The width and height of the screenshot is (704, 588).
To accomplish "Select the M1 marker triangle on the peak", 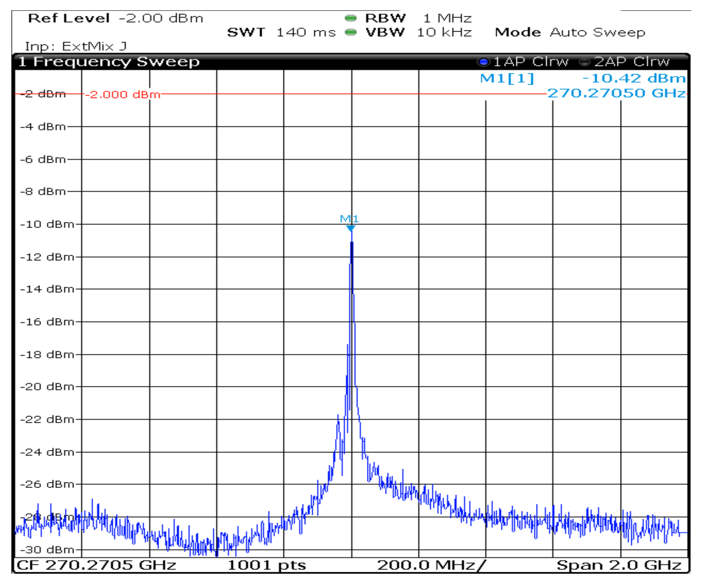I will point(351,228).
